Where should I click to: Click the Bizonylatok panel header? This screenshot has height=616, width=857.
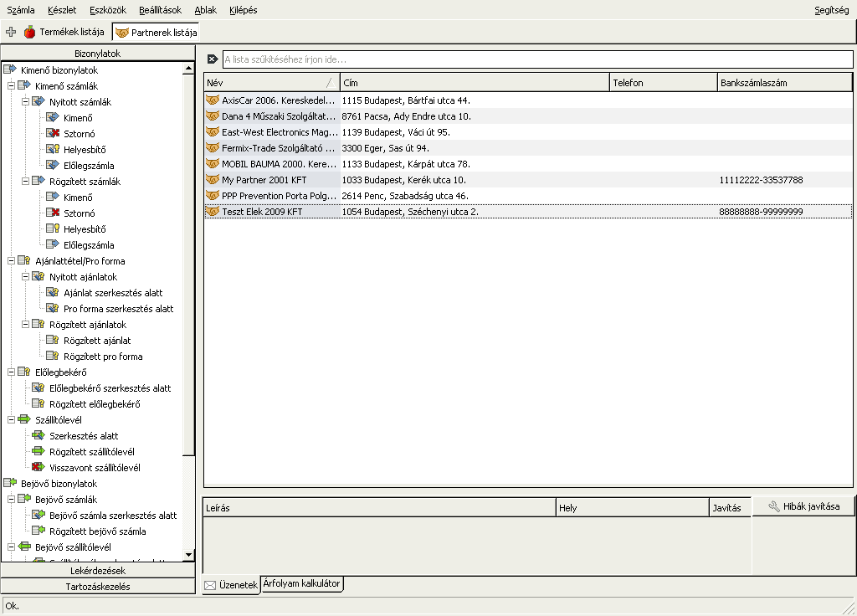(98, 53)
